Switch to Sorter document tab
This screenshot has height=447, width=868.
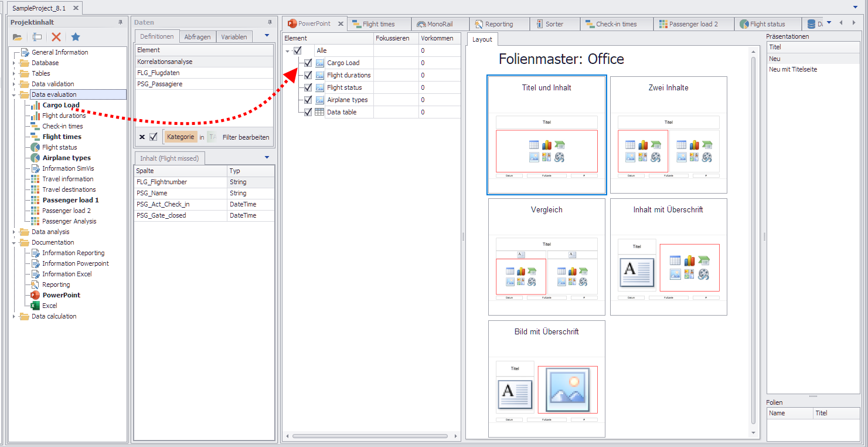[554, 24]
